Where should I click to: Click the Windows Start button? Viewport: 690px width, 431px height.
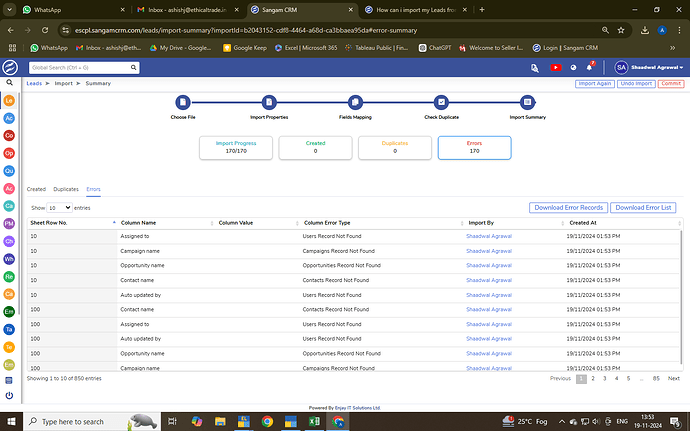[11, 422]
